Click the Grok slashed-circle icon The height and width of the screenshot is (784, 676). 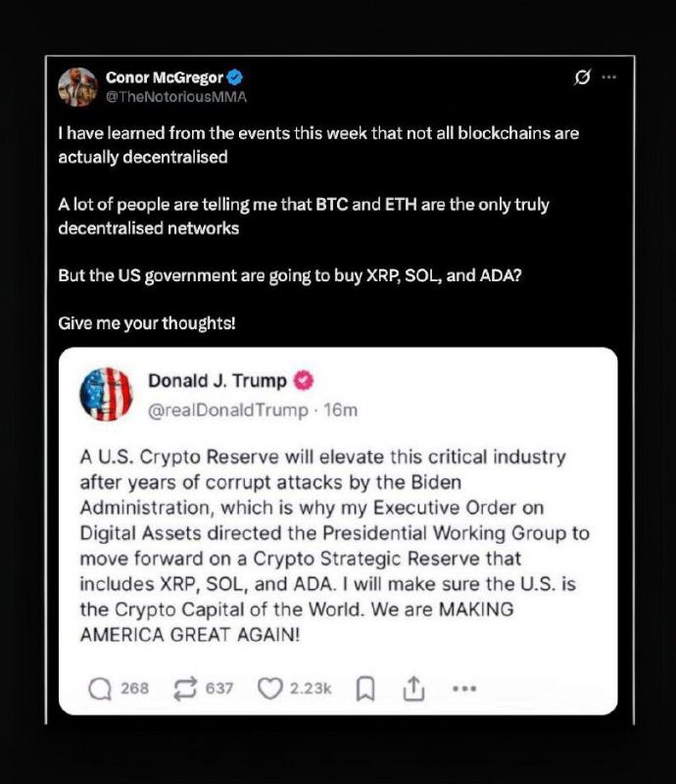(582, 77)
